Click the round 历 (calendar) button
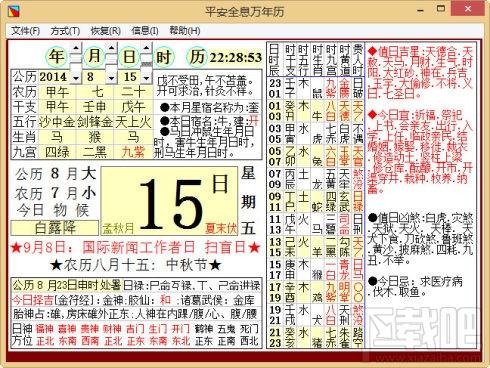Image resolution: width=490 pixels, height=368 pixels. tap(197, 57)
